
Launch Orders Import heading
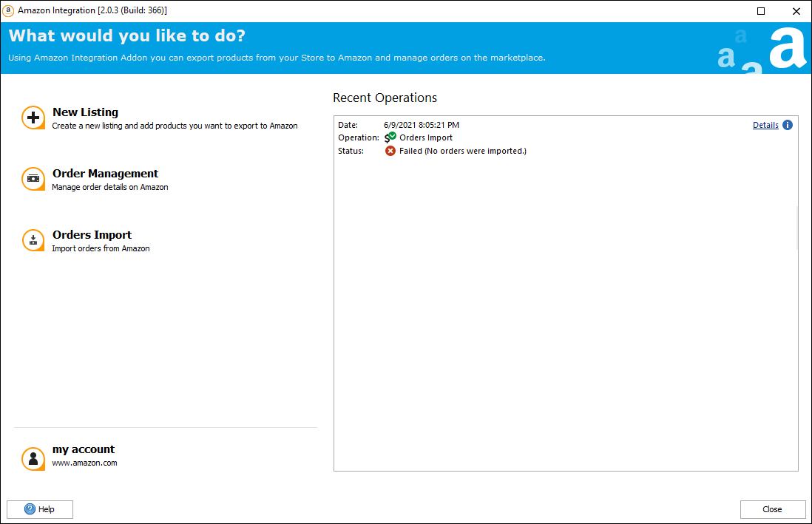pos(92,234)
